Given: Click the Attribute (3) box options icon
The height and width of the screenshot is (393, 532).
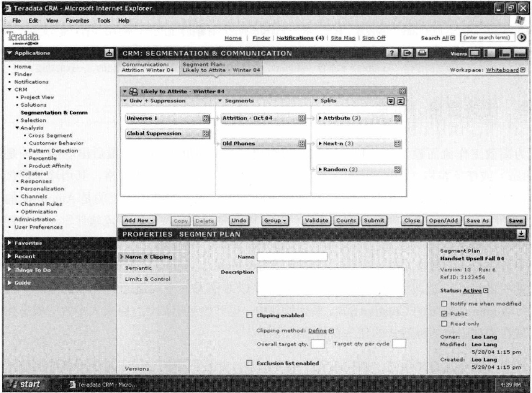Looking at the screenshot, I should click(398, 118).
